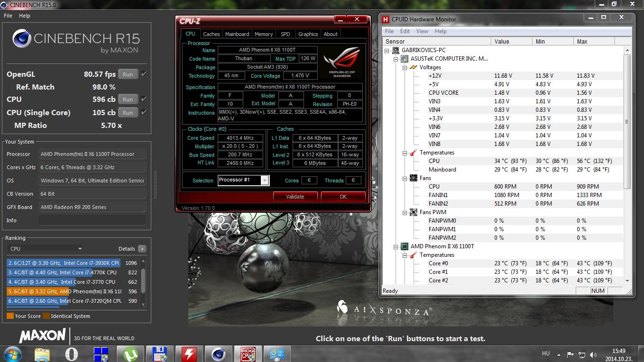
Task: Open red lightning bolt taskbar app
Action: tap(189, 354)
